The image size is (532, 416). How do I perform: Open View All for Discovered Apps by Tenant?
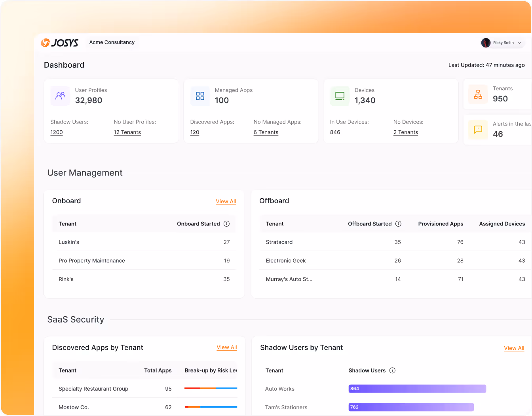pyautogui.click(x=227, y=347)
